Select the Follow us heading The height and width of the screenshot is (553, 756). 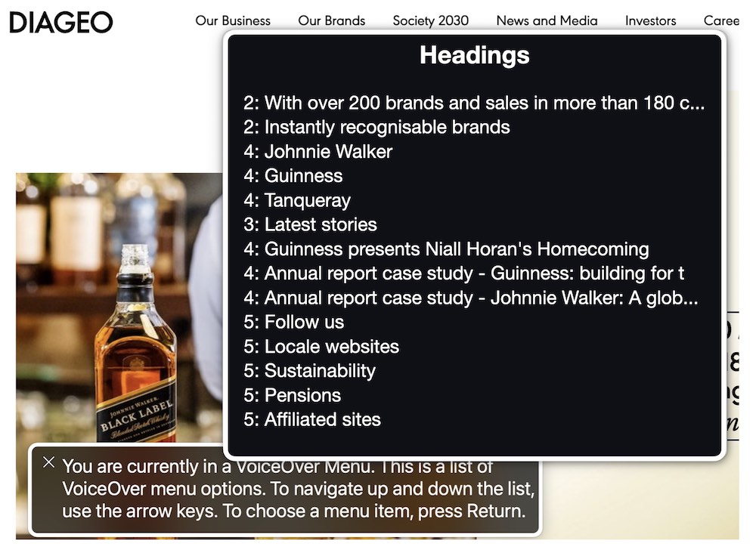pyautogui.click(x=293, y=322)
